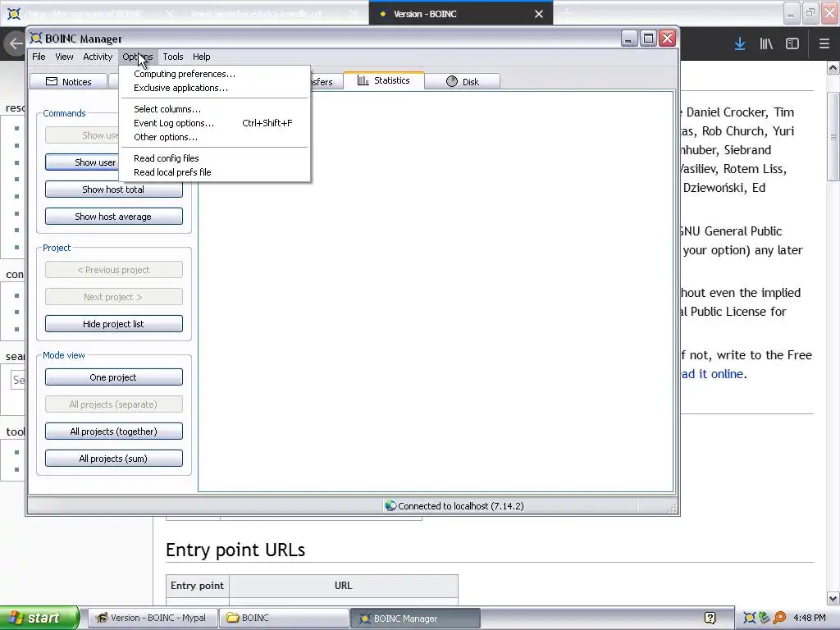The image size is (840, 630).
Task: Click Show host average button
Action: point(113,217)
